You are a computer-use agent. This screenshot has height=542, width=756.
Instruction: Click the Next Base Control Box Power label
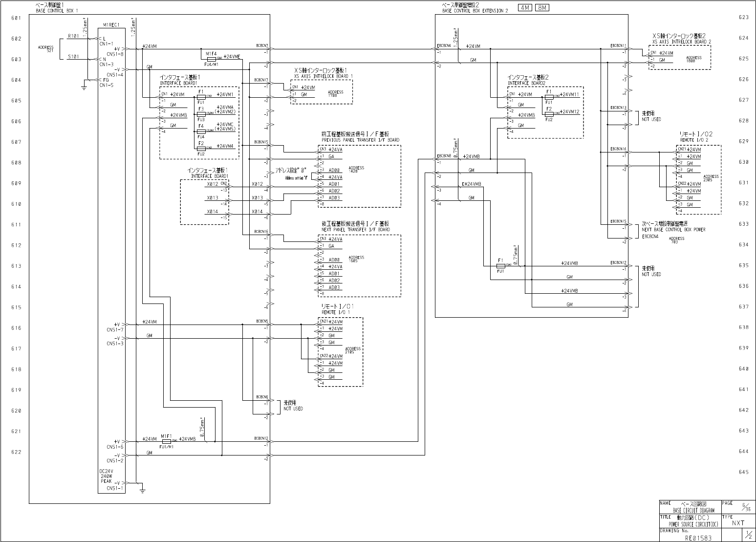pos(673,230)
